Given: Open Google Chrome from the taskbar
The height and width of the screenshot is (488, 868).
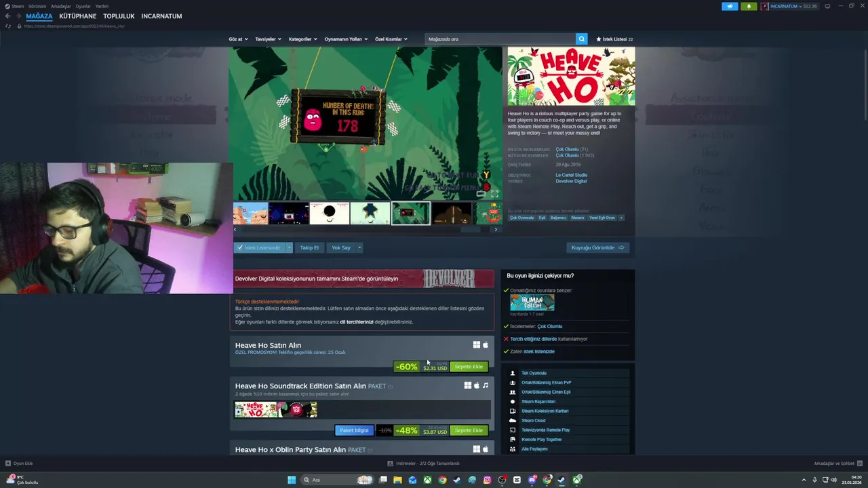Looking at the screenshot, I should click(442, 480).
